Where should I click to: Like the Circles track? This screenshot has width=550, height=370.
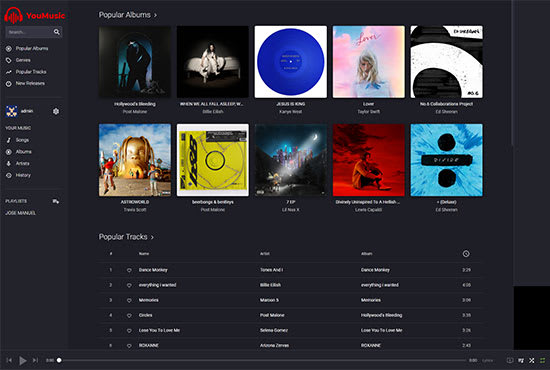pos(129,315)
